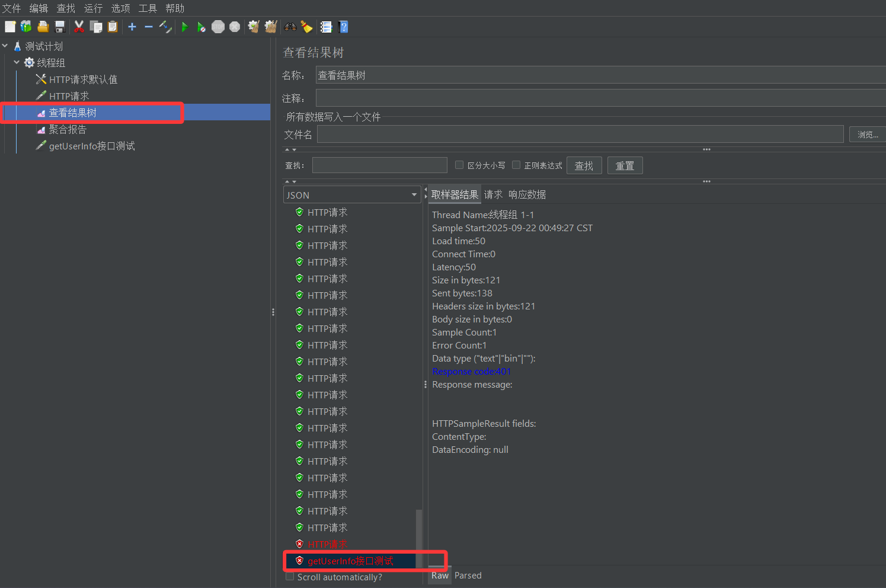Image resolution: width=886 pixels, height=588 pixels.
Task: Open the JSON renderer dropdown
Action: [352, 195]
